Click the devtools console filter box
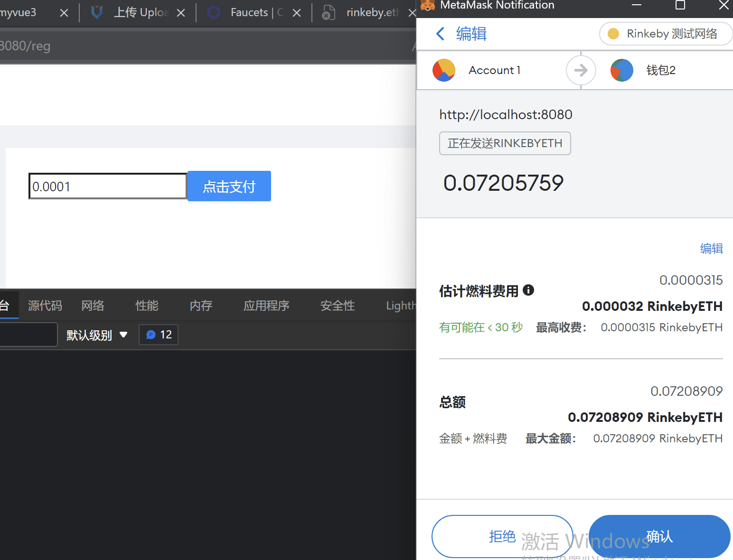Screen dimensions: 733x560 [28, 335]
